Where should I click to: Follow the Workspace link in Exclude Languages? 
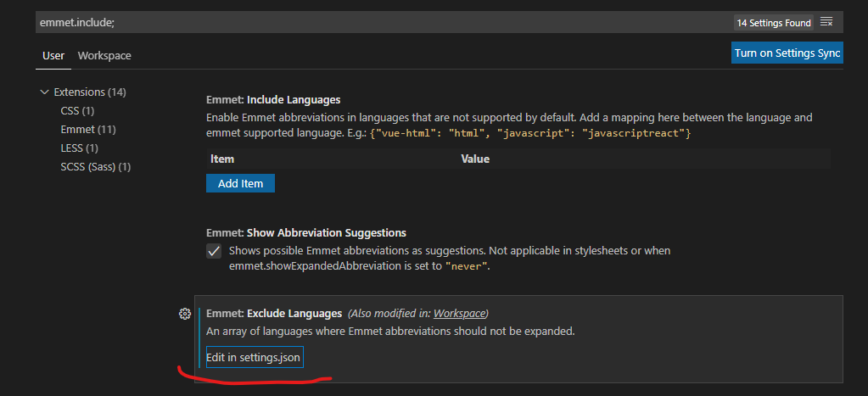[x=460, y=314]
